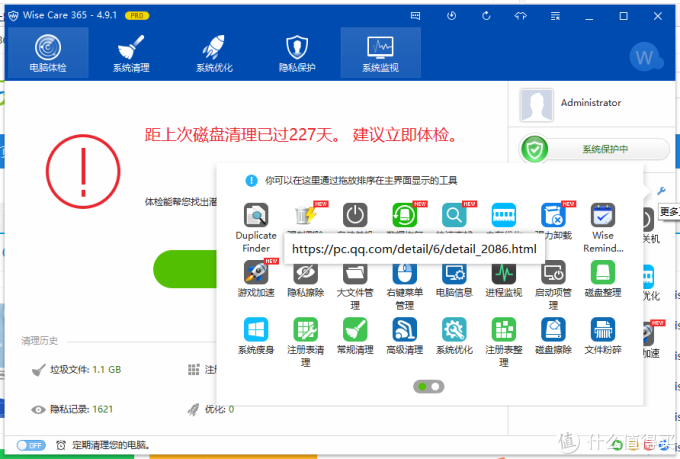
Task: Open the feedback message icon in title bar
Action: point(415,16)
